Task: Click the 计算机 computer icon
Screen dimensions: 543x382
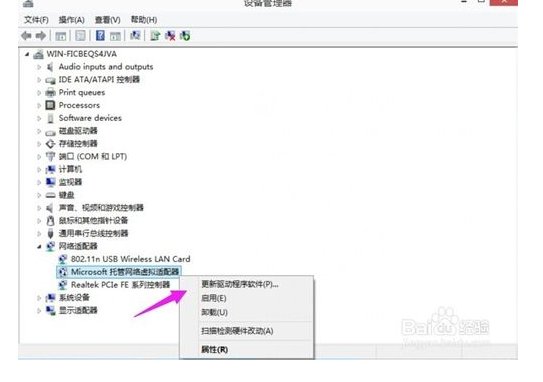Action: 51,169
